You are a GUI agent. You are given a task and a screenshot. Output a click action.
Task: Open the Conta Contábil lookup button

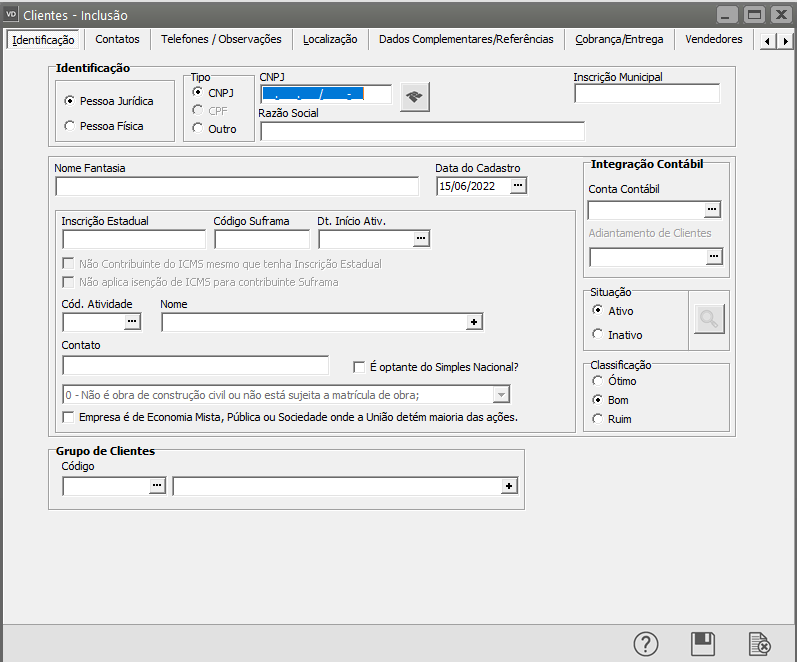712,210
